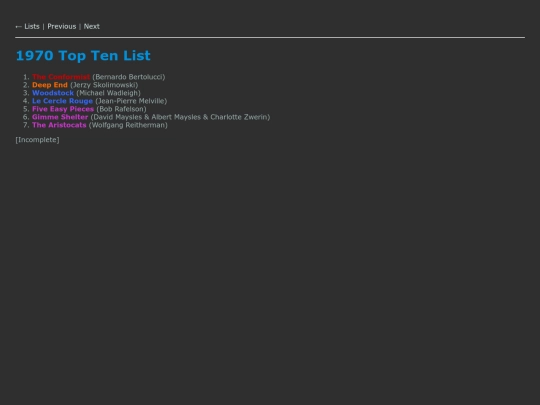Open Le Cercle Rouge film link
This screenshot has width=540, height=405.
62,101
